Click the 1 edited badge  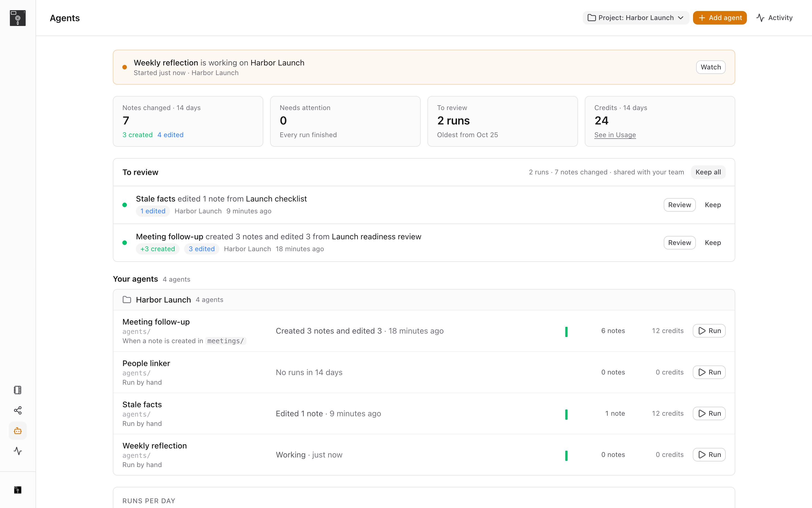pos(153,211)
